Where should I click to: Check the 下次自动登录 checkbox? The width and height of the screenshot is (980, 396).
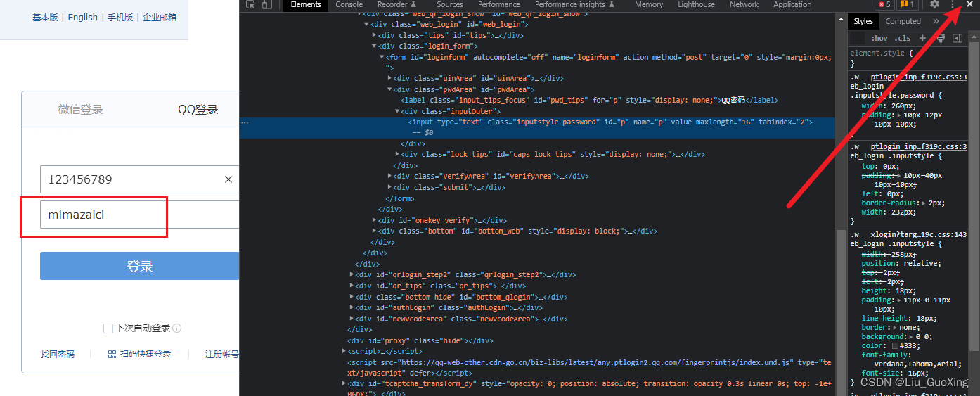(x=108, y=328)
